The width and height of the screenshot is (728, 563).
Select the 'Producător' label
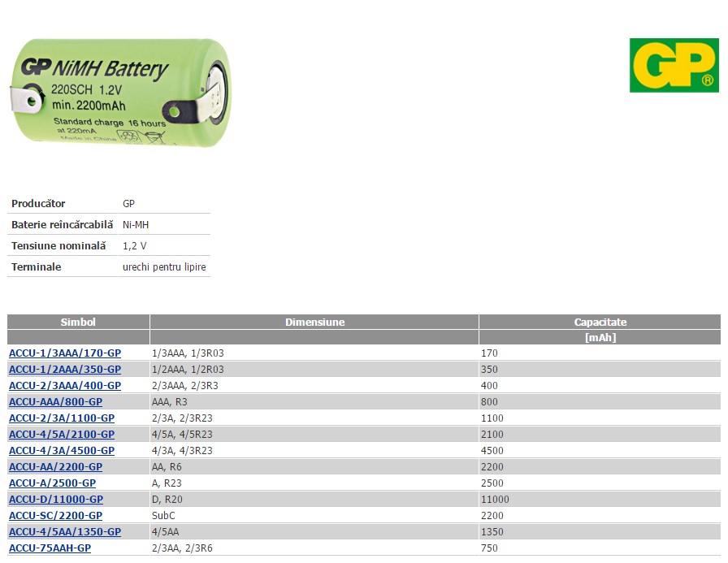38,204
